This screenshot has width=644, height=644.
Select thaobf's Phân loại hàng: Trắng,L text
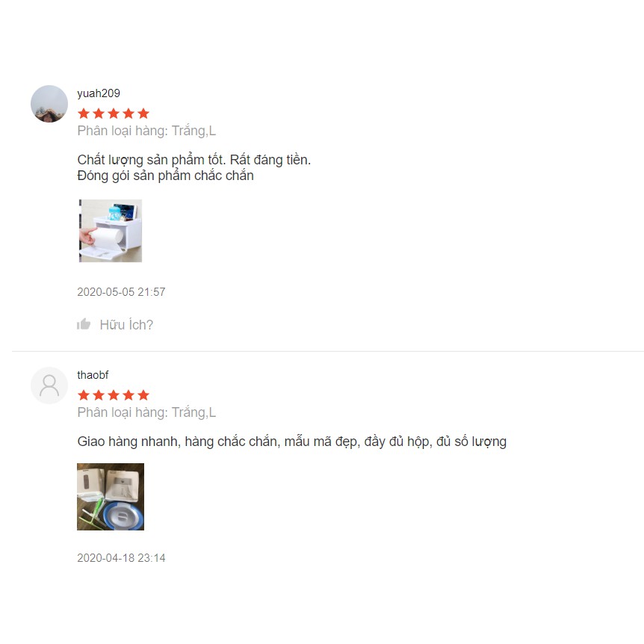point(146,412)
